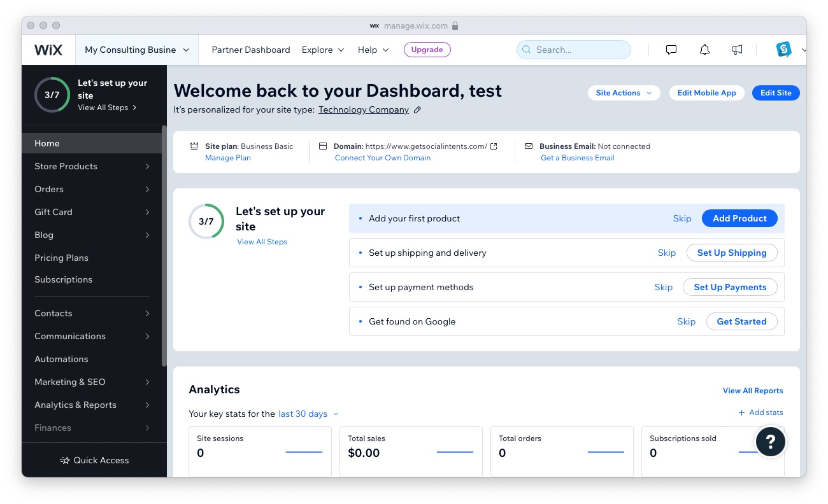Change the last 30 days period dropdown
The image size is (828, 504).
308,414
